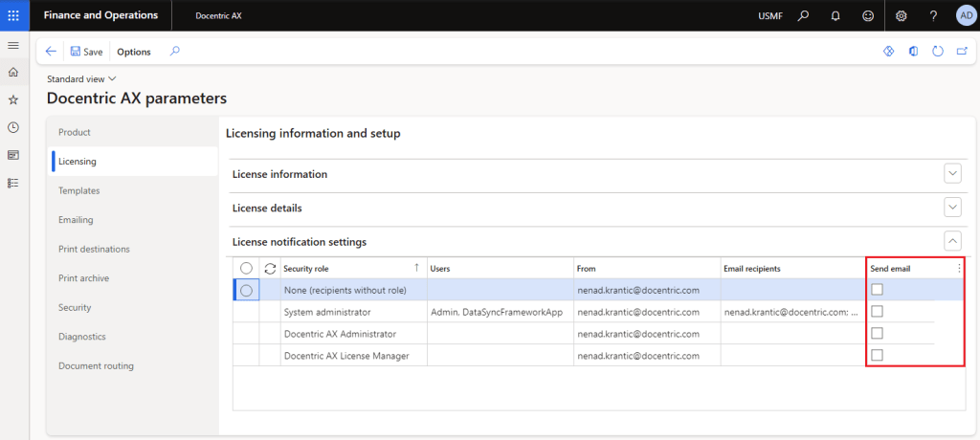Click the License notification settings header
Image resolution: width=980 pixels, height=440 pixels.
[x=300, y=241]
